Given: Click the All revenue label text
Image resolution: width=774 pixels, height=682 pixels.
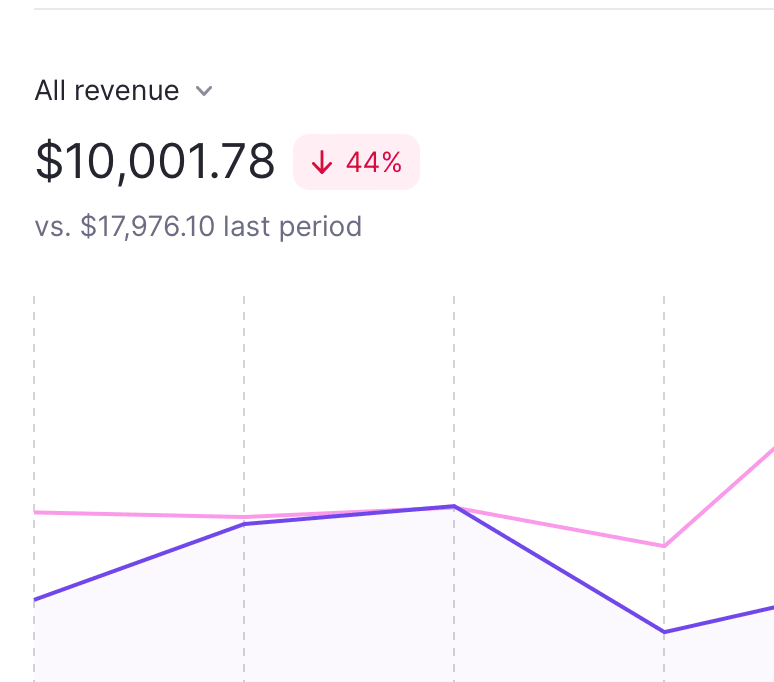Looking at the screenshot, I should 107,91.
